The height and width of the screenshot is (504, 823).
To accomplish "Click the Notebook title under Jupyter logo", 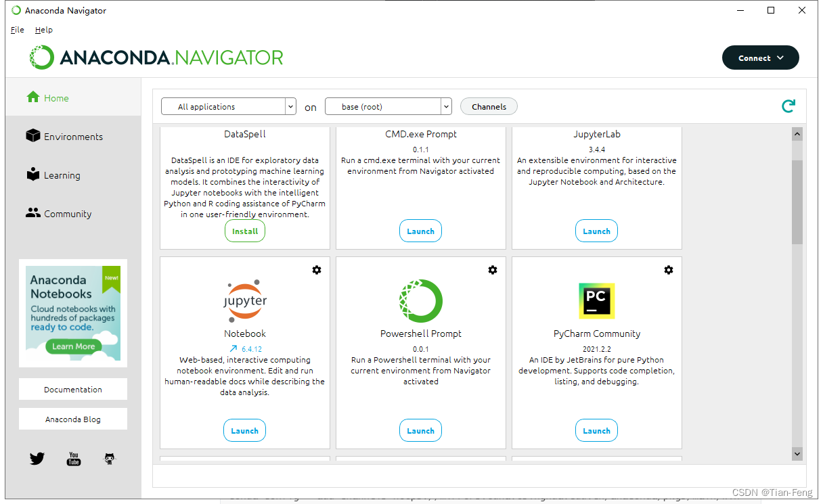I will [x=245, y=334].
